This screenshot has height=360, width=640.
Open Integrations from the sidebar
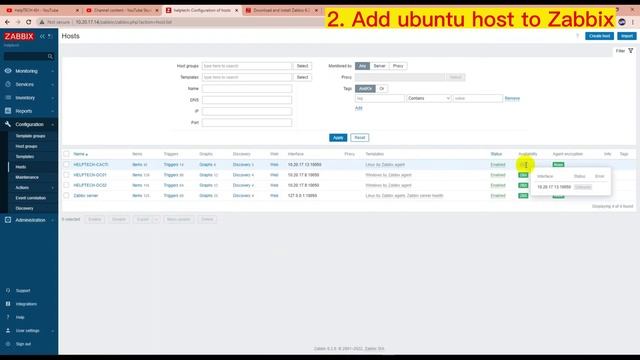pos(26,304)
